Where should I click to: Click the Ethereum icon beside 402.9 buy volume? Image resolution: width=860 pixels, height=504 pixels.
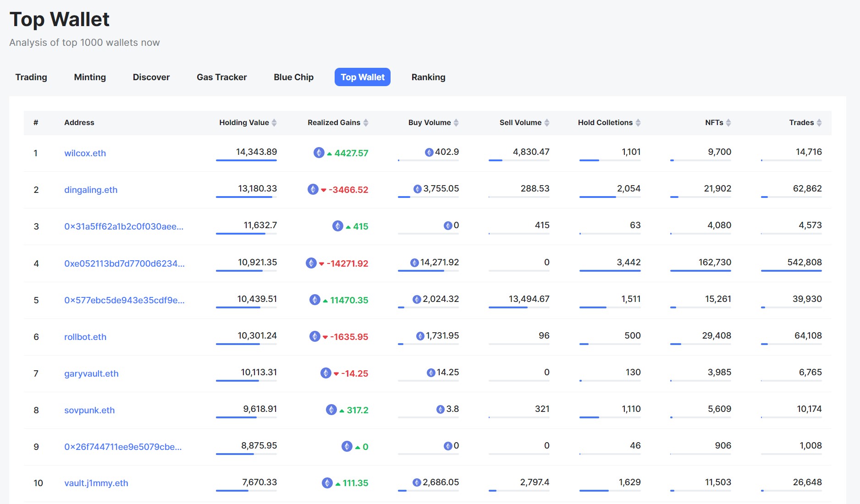point(429,152)
